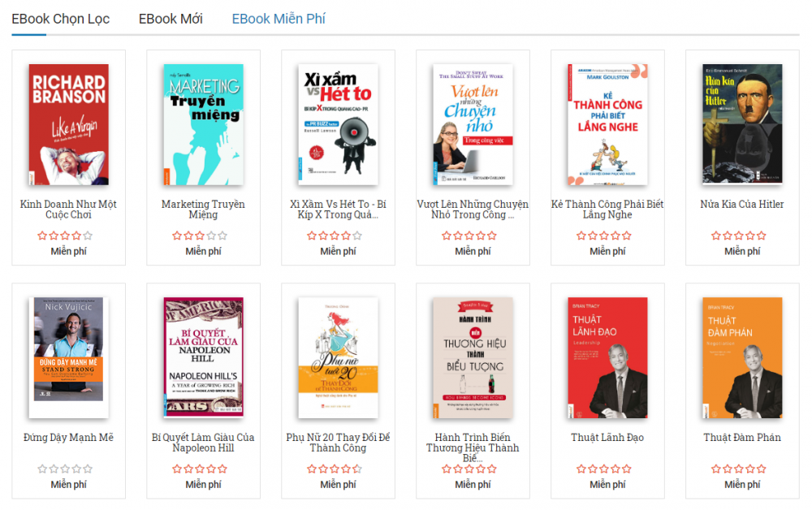This screenshot has height=510, width=812.
Task: Select the EBook Miễn Phí tab
Action: [x=278, y=19]
